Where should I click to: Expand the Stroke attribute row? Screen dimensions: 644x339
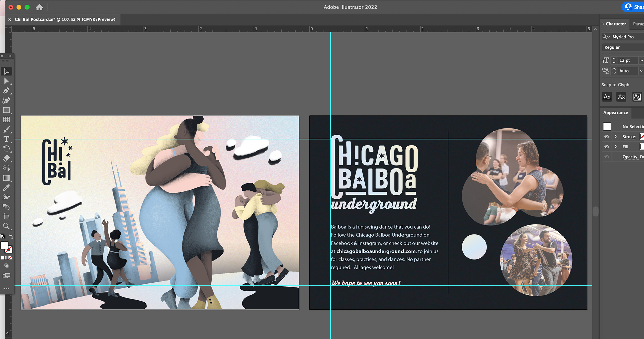pyautogui.click(x=616, y=137)
